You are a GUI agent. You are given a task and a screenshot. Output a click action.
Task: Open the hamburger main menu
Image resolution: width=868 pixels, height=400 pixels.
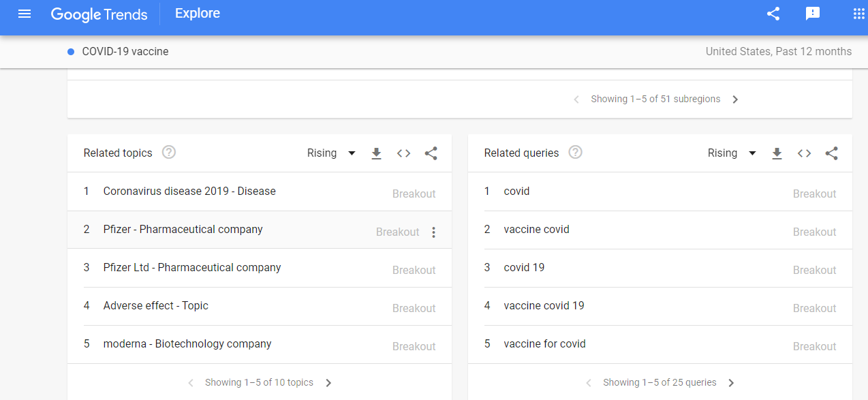(x=25, y=14)
